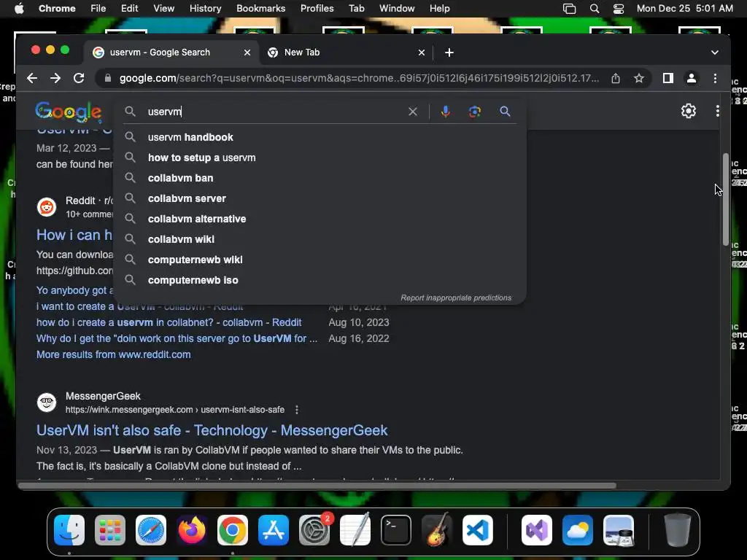Open App Store from the Dock

tap(274, 530)
